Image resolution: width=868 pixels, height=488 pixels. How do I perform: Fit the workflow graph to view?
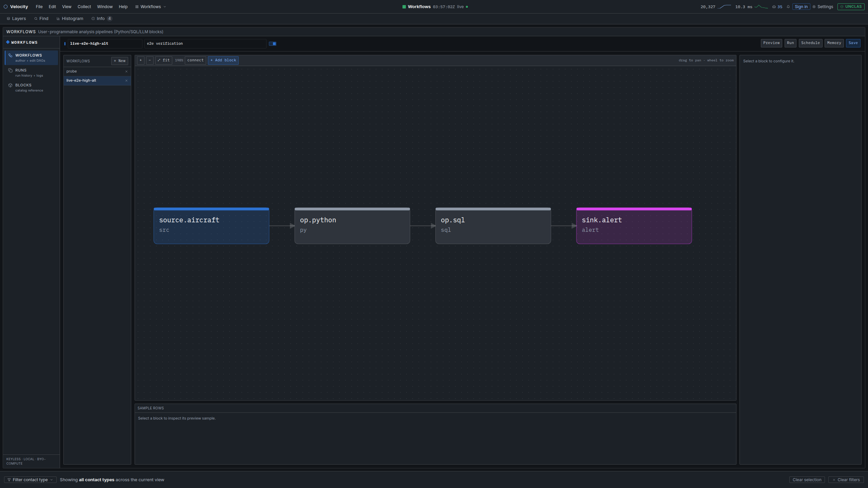164,60
